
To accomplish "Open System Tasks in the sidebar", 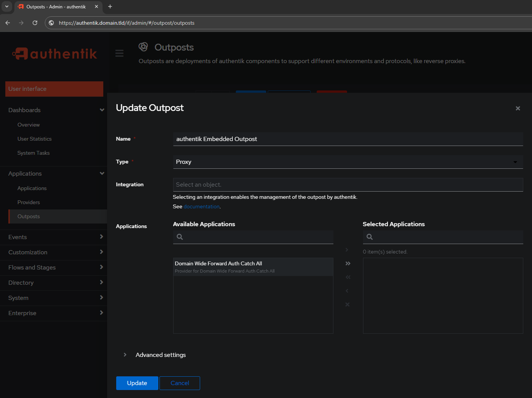I will pyautogui.click(x=33, y=153).
